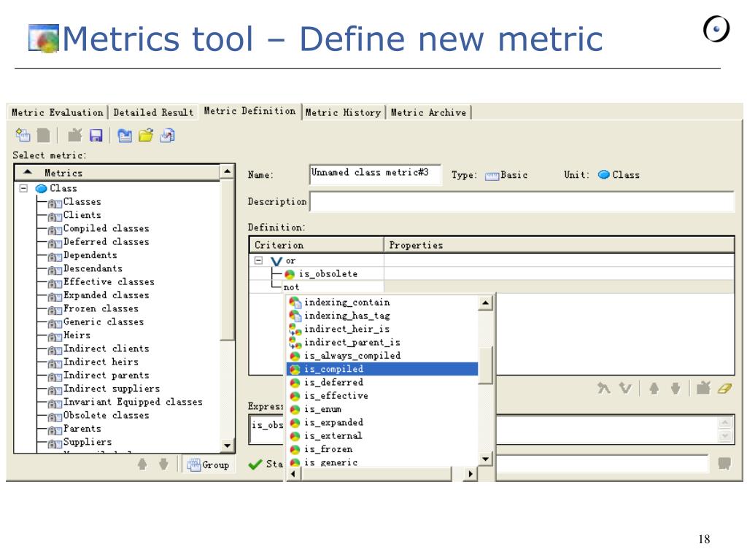The width and height of the screenshot is (747, 560).
Task: Pick indirect_heir_is from the list
Action: click(382, 329)
